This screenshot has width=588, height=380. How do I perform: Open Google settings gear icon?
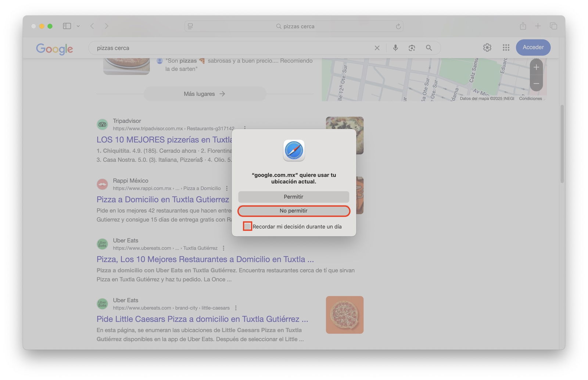(487, 47)
